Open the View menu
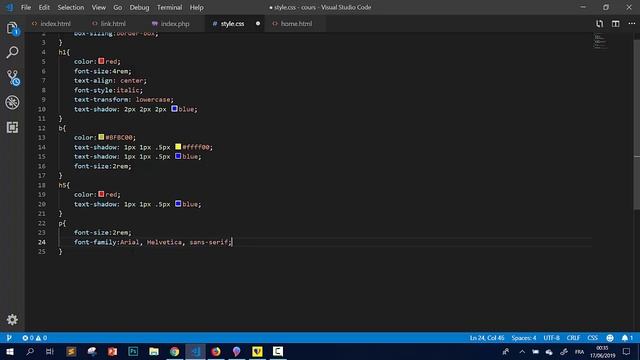Viewport: 640px width, 360px height. coord(98,7)
